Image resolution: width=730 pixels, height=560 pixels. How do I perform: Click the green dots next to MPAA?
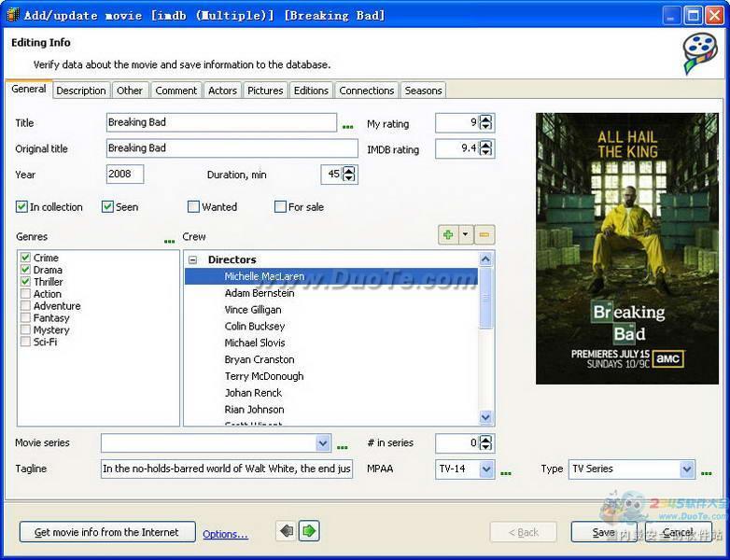[506, 473]
